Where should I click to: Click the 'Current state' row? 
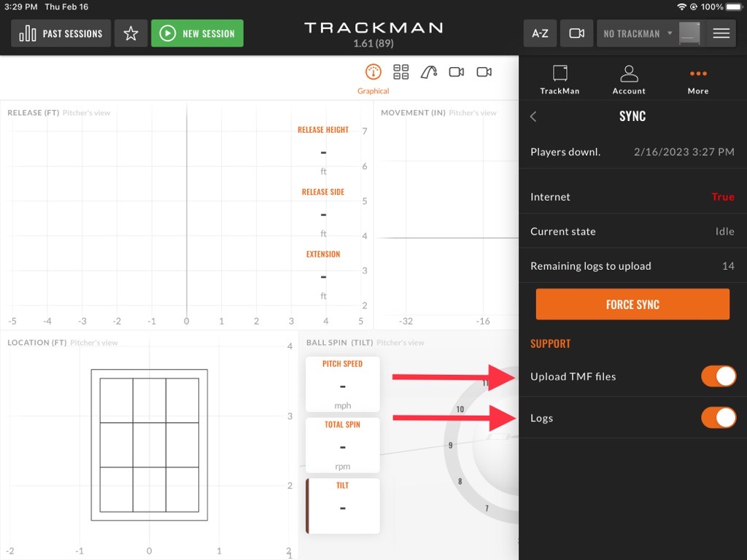[x=632, y=231]
